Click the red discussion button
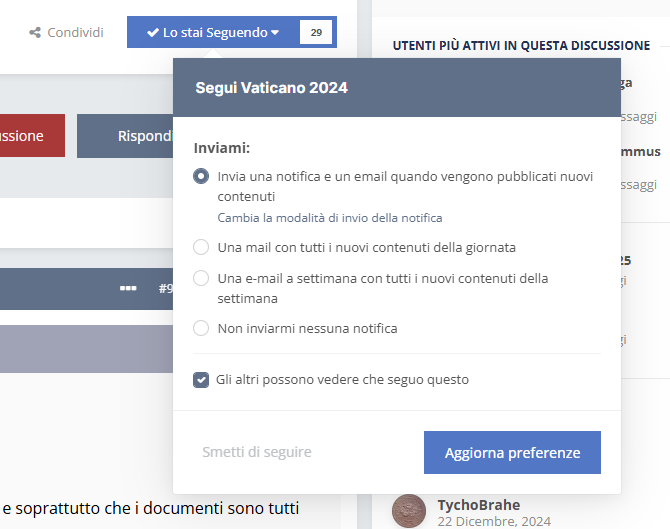The image size is (670, 529). [30, 136]
